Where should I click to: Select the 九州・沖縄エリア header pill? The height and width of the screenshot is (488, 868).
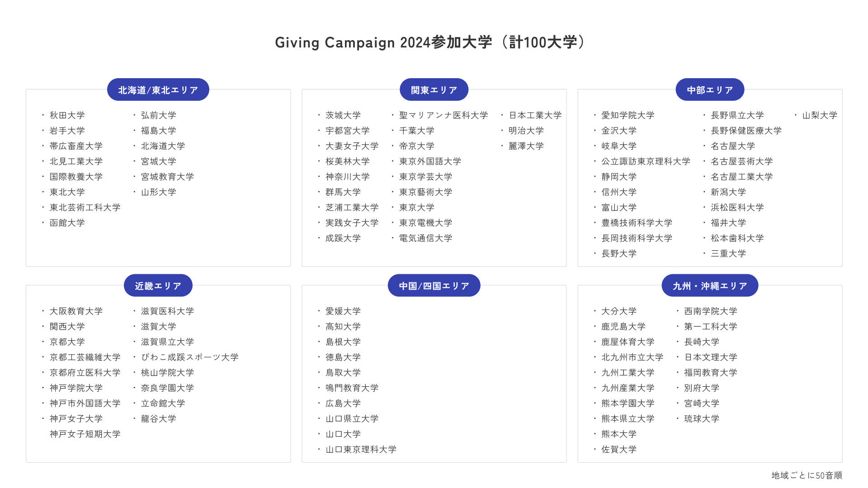tap(709, 286)
